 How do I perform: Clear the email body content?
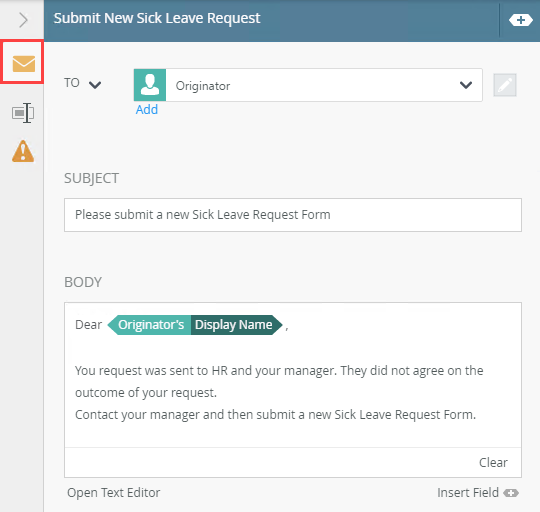493,462
